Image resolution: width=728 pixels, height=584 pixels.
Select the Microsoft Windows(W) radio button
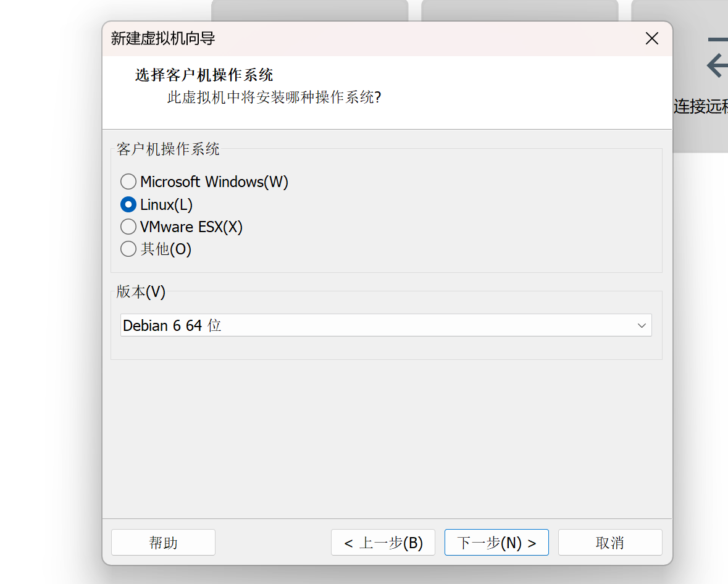pyautogui.click(x=128, y=181)
